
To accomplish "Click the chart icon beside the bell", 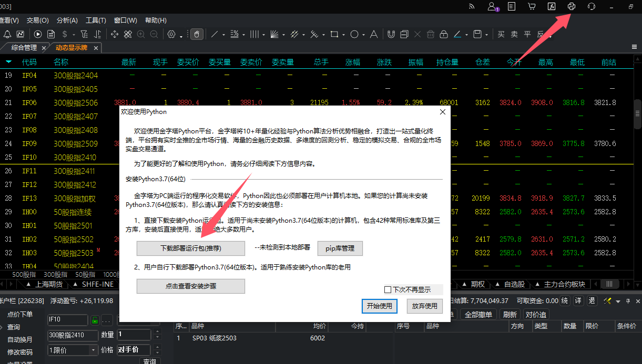I will (20, 34).
